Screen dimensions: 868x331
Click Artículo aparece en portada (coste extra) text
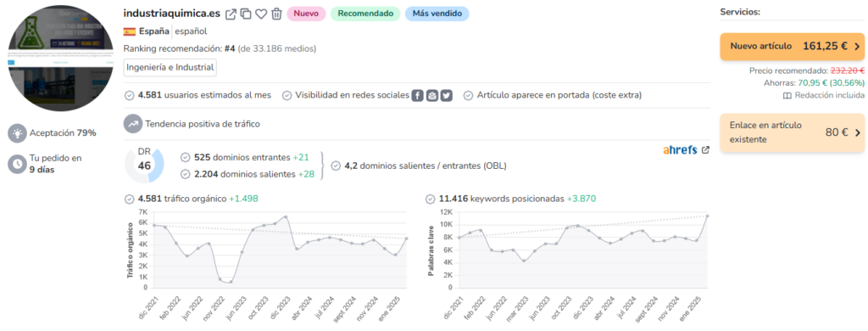[x=559, y=95]
